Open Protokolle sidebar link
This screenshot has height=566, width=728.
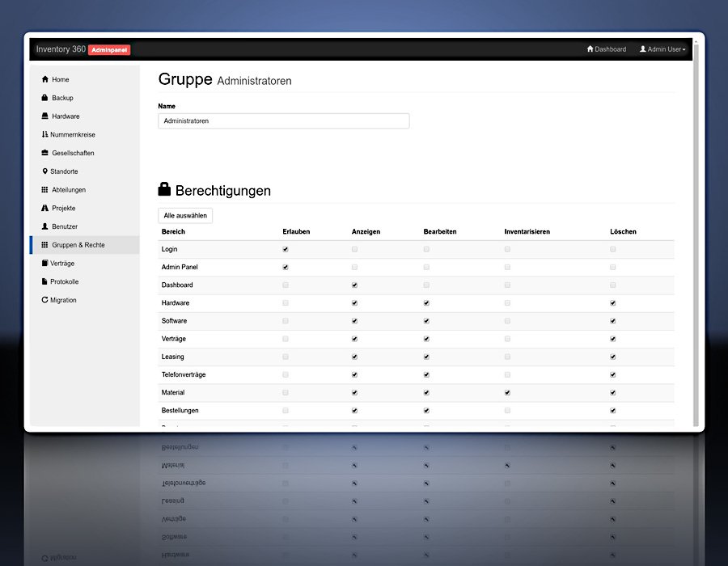tap(84, 281)
